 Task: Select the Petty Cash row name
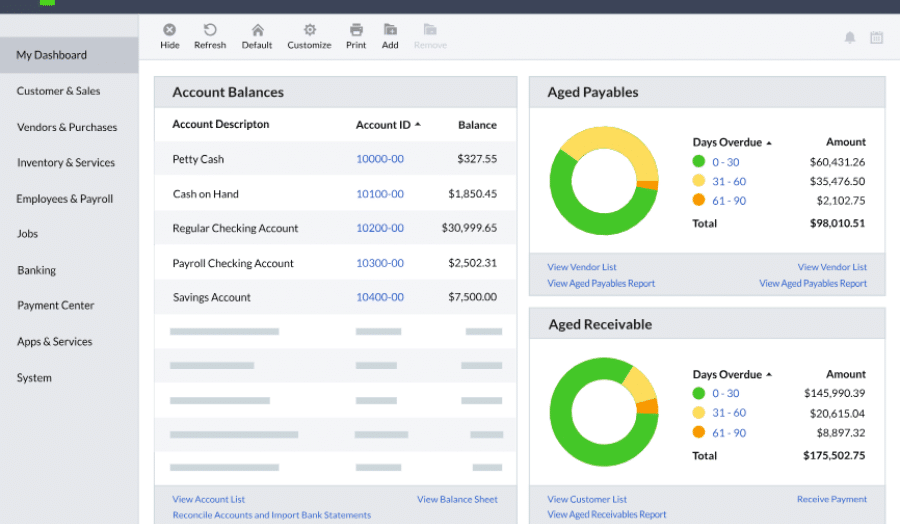click(x=198, y=160)
